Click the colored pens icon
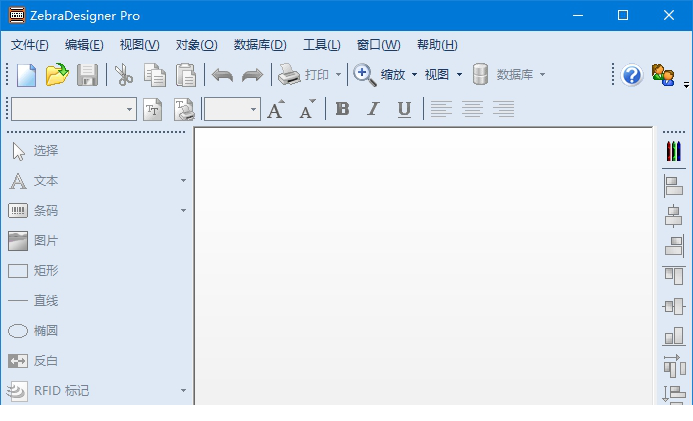The width and height of the screenshot is (693, 421). [x=674, y=151]
